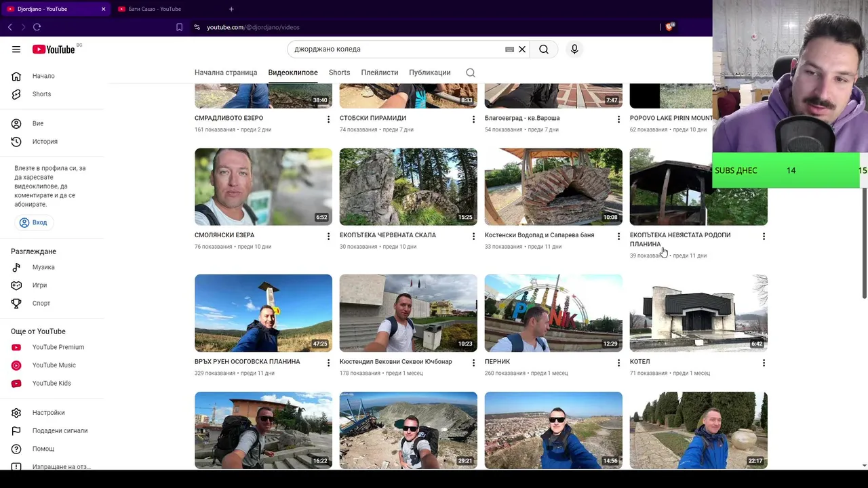Close the Djordjano YouTube browser tab
Viewport: 868px width, 488px height.
coord(103,9)
